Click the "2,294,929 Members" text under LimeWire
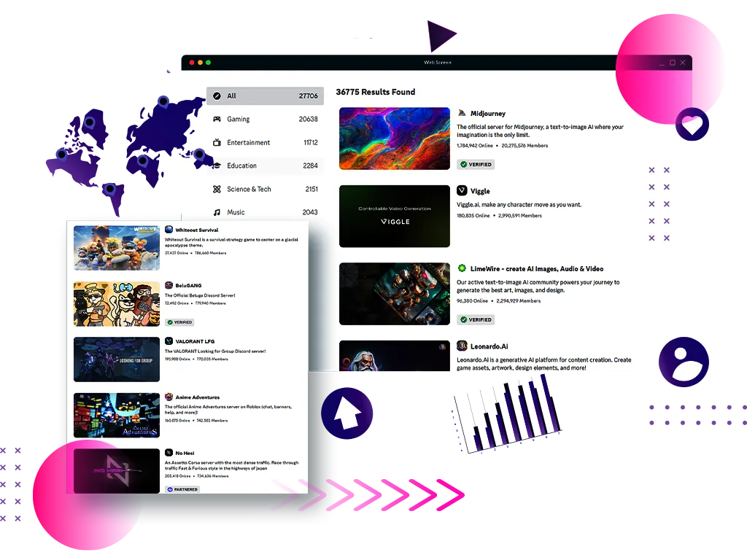Viewport: 747px width, 560px height. pyautogui.click(x=519, y=301)
